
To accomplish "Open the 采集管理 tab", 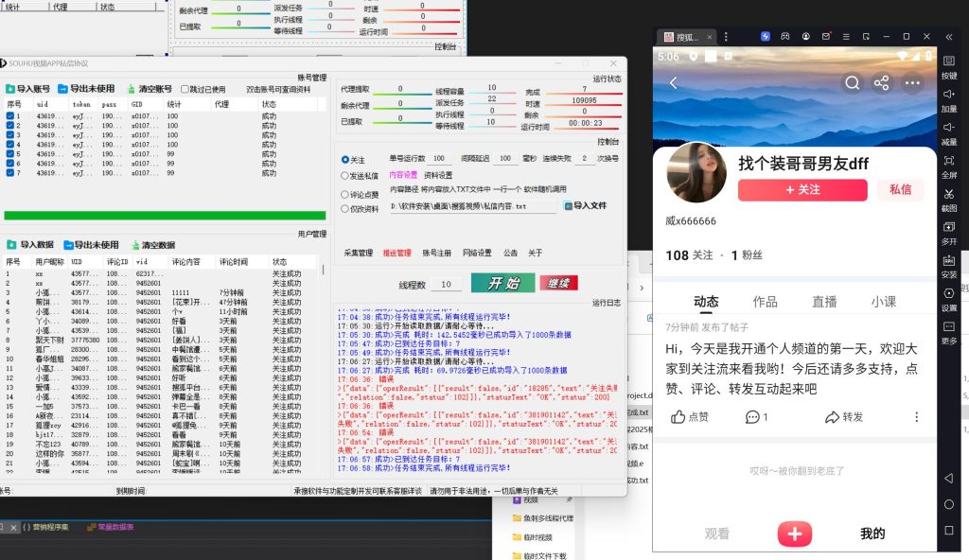I will pos(358,254).
